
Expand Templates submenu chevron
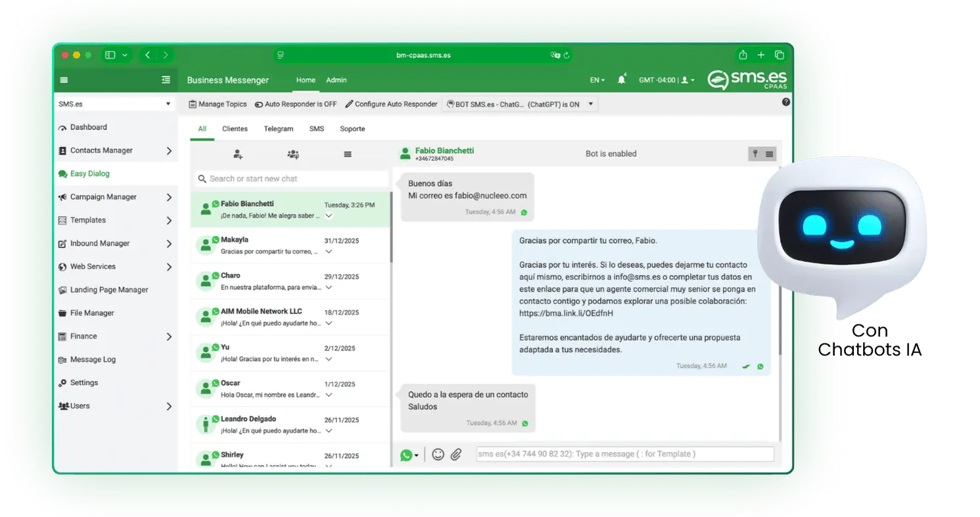pyautogui.click(x=169, y=221)
